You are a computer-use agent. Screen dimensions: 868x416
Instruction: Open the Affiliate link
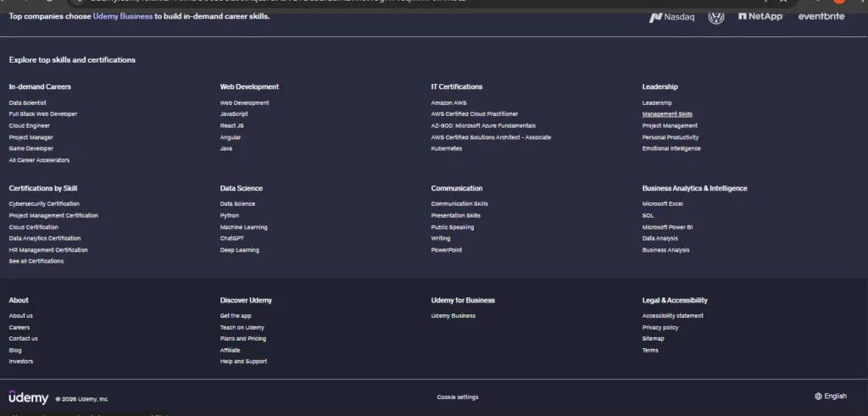tap(230, 350)
